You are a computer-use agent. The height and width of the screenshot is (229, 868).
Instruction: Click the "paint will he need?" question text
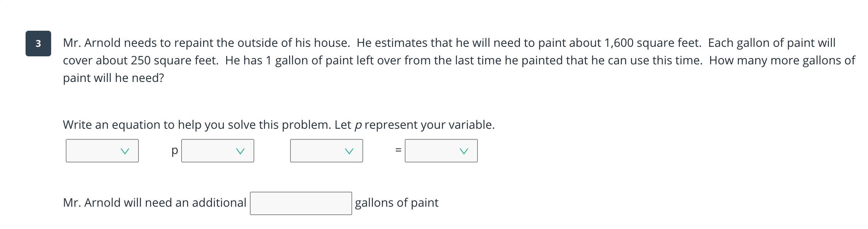114,78
